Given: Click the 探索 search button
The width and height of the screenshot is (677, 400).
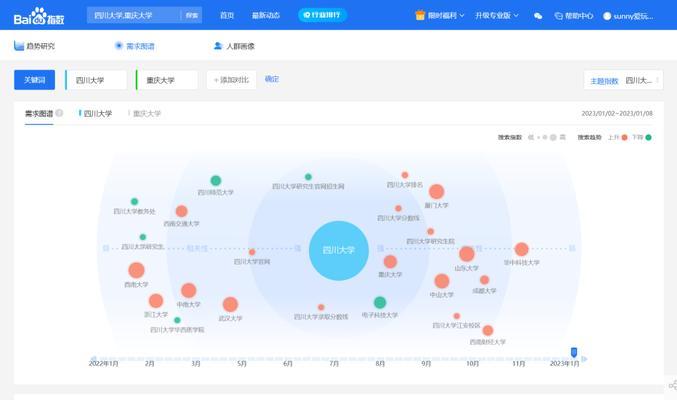Looking at the screenshot, I should click(192, 15).
